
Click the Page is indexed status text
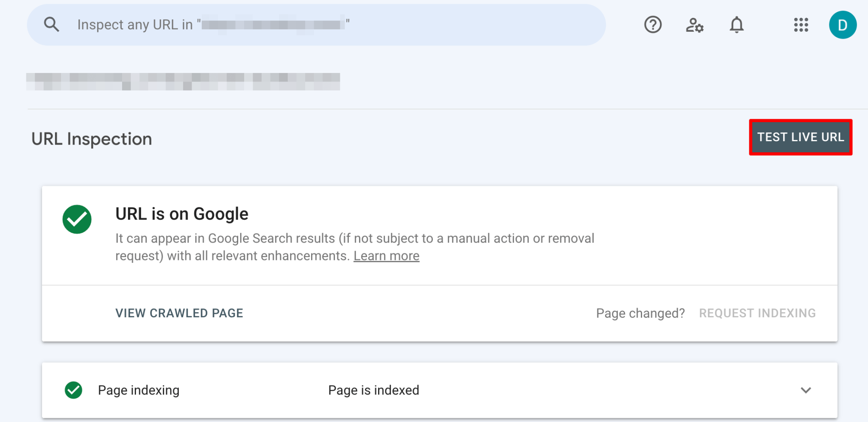[x=373, y=390]
